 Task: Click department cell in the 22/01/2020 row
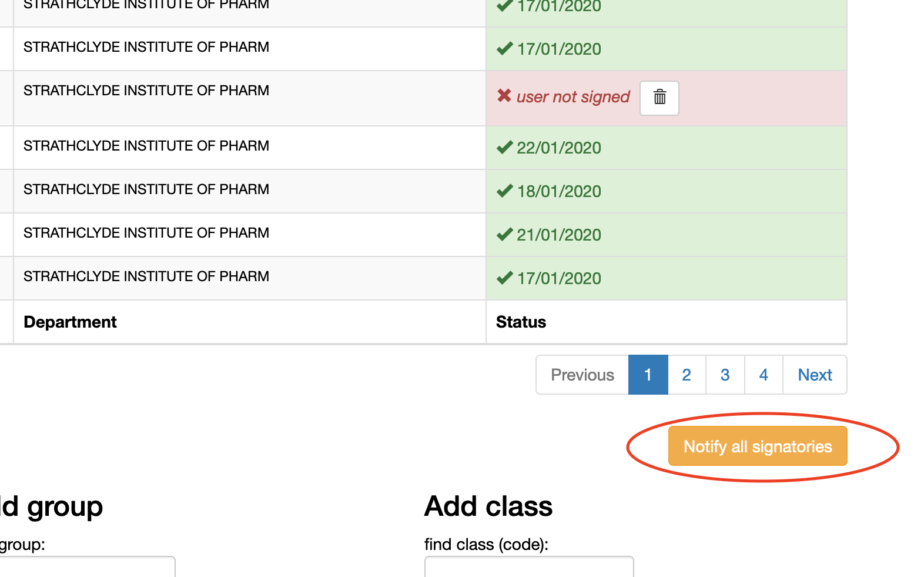(x=146, y=146)
